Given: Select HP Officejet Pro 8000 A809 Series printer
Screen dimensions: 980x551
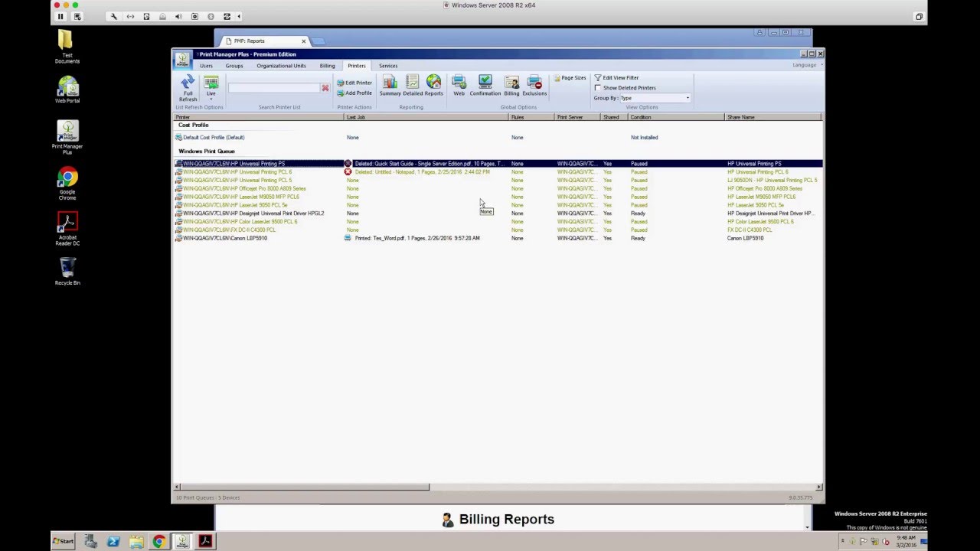Looking at the screenshot, I should click(498, 188).
